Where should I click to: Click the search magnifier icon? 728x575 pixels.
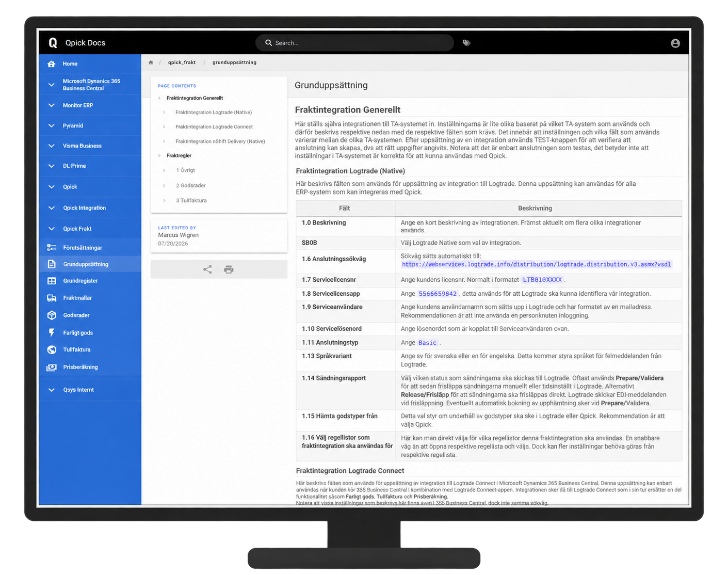[x=268, y=43]
